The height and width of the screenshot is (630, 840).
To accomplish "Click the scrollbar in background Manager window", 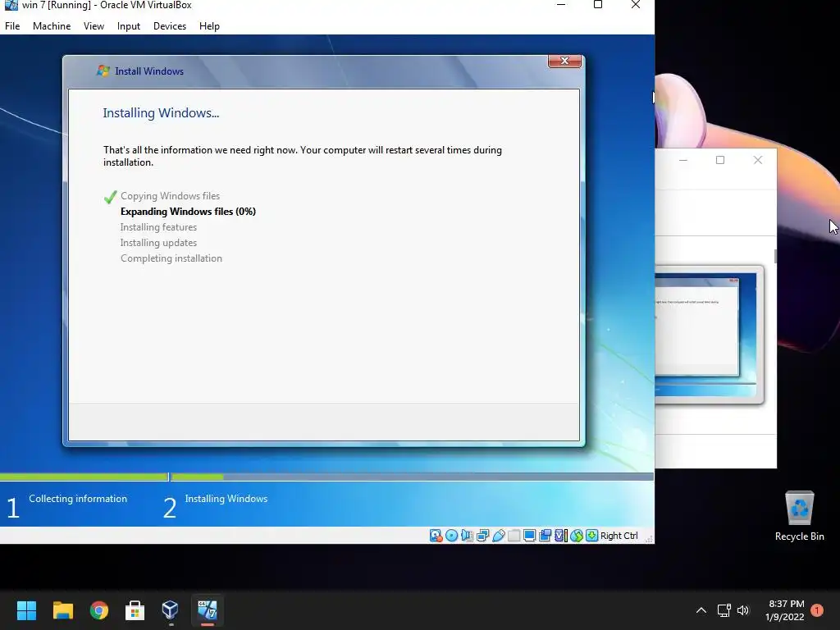I will coord(775,256).
